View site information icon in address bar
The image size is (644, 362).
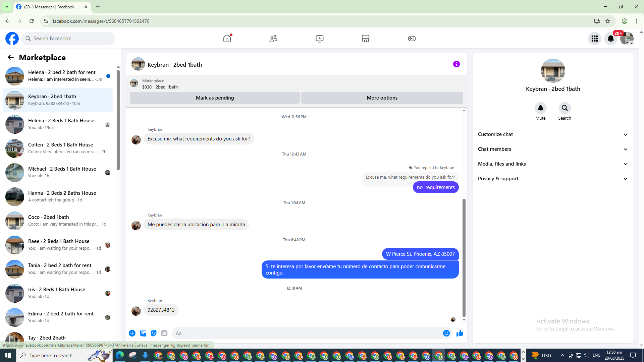(x=46, y=21)
